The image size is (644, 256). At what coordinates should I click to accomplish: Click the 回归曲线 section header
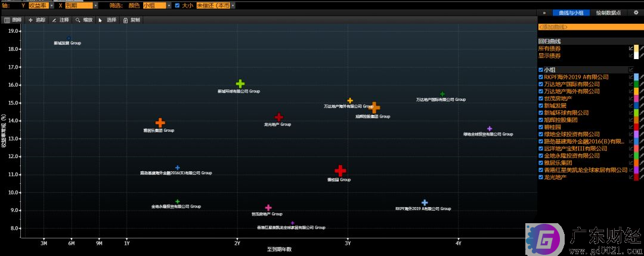pyautogui.click(x=550, y=42)
